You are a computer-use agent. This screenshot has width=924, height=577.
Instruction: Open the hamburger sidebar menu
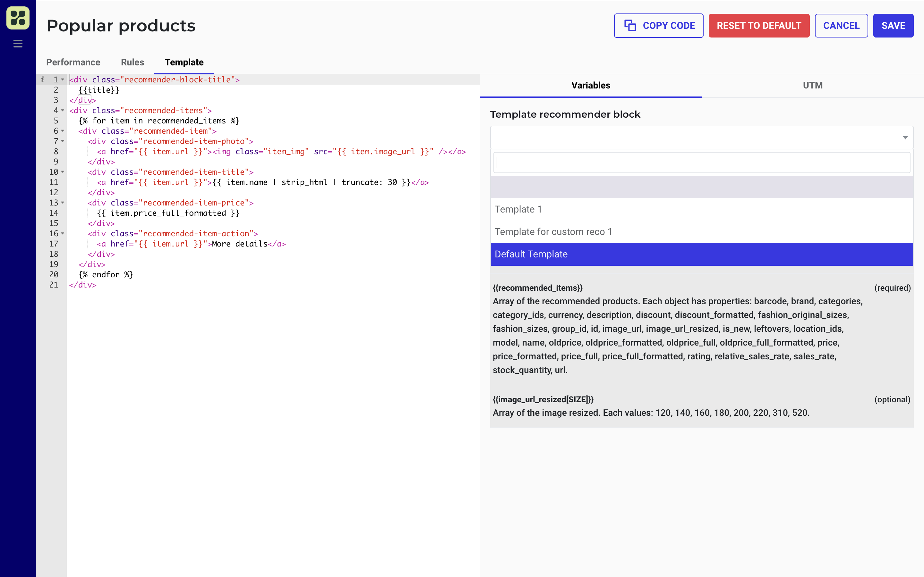[x=18, y=44]
